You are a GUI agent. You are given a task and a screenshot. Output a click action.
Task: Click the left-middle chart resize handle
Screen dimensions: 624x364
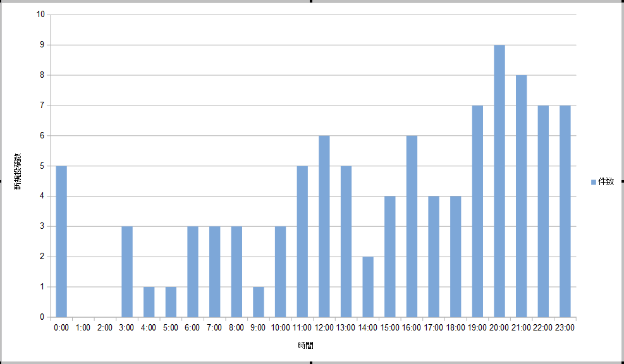1,182
